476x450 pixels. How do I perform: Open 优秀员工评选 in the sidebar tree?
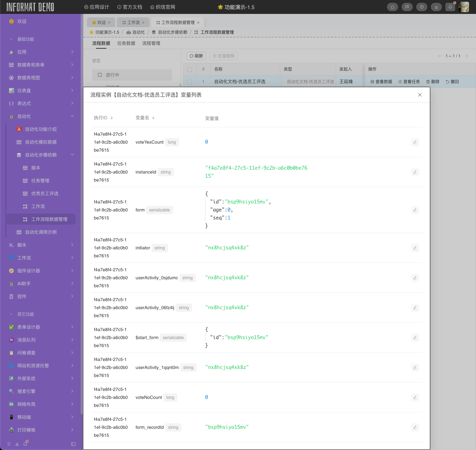(x=45, y=193)
